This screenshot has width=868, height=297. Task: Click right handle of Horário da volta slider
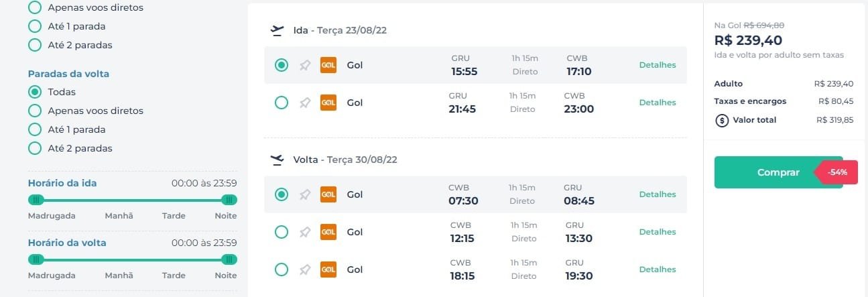pos(229,259)
